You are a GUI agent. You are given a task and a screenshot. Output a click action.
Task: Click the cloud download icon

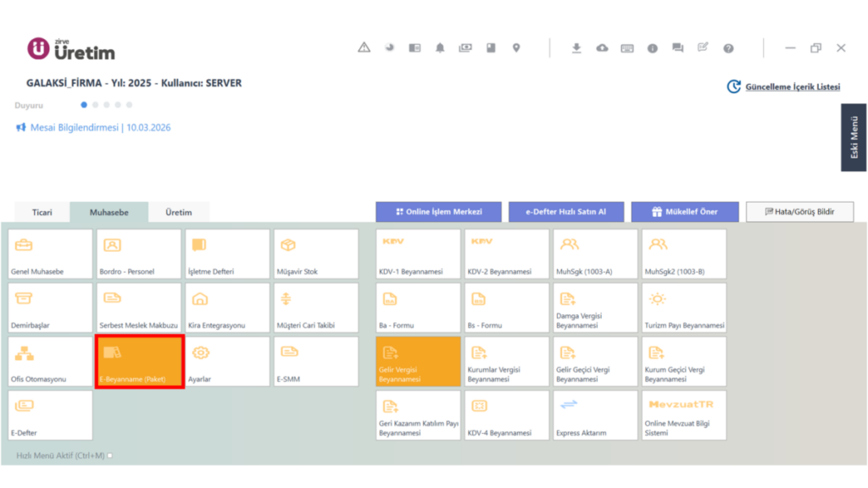coord(602,48)
